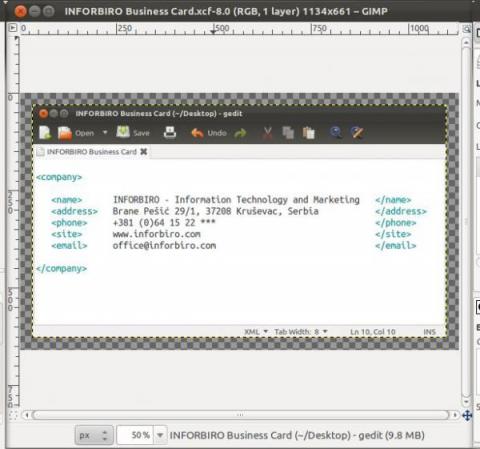Click the </email> closing tag
Image resolution: width=480 pixels, height=449 pixels.
pyautogui.click(x=396, y=245)
